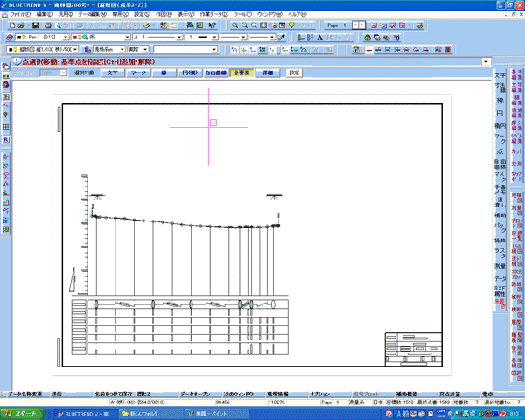Screen dimensions: 525x420
Task: Open the line type dropdown
Action: click(179, 37)
